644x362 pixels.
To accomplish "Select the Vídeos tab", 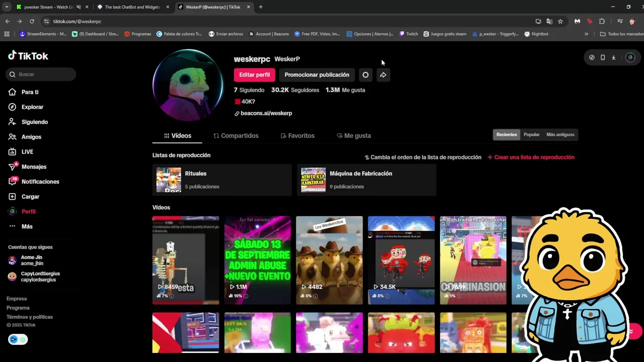I will [178, 136].
